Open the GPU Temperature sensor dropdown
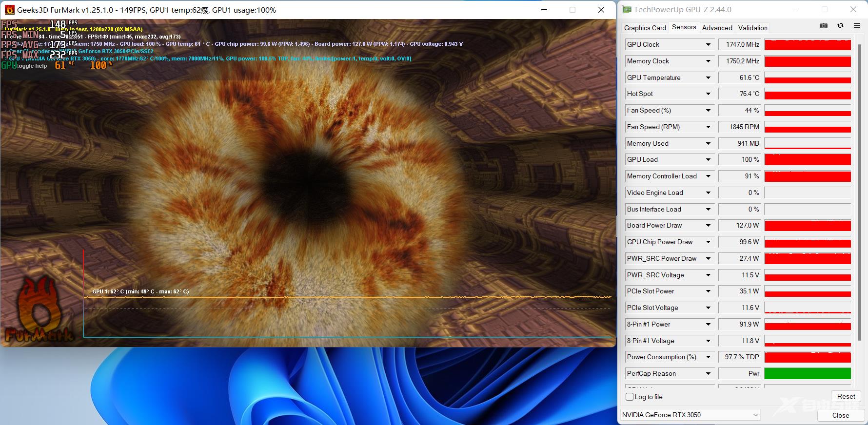 (x=708, y=78)
